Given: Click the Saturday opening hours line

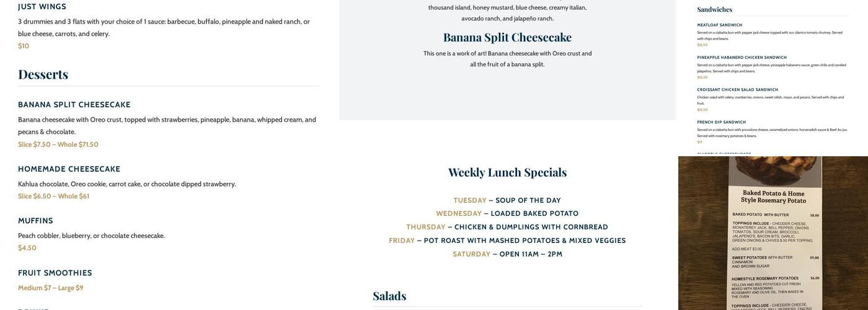Looking at the screenshot, I should [507, 254].
